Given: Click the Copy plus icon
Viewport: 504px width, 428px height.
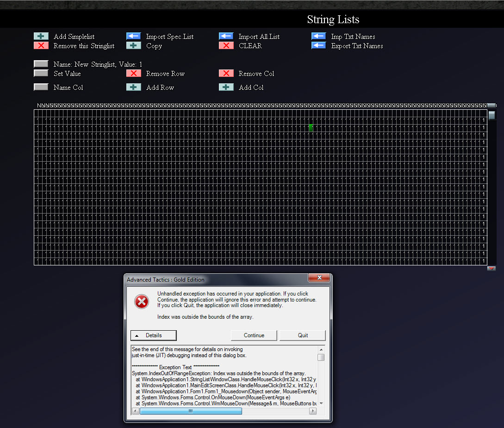Looking at the screenshot, I should pos(134,45).
